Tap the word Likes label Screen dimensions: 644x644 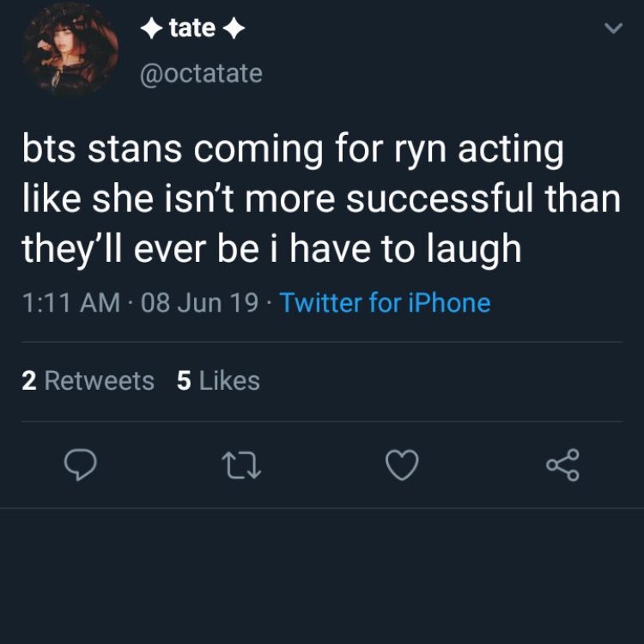point(229,380)
